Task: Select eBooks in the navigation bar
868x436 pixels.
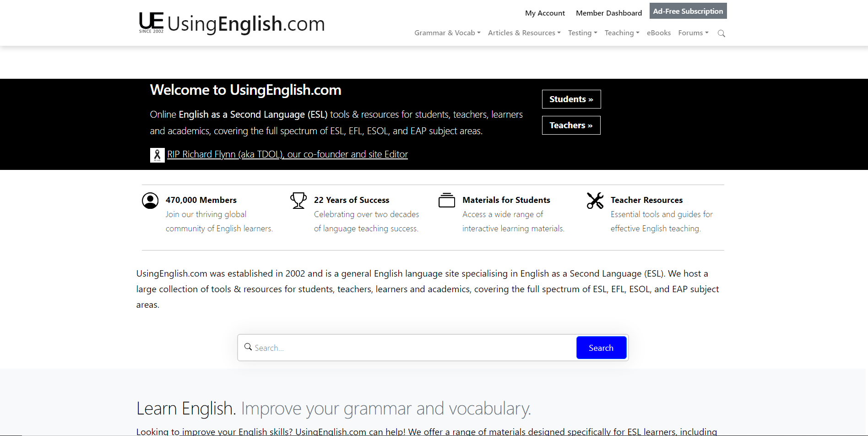Action: coord(658,33)
